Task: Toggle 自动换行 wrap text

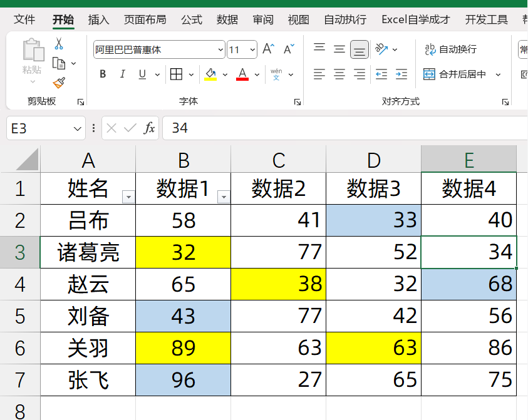Action: (450, 49)
